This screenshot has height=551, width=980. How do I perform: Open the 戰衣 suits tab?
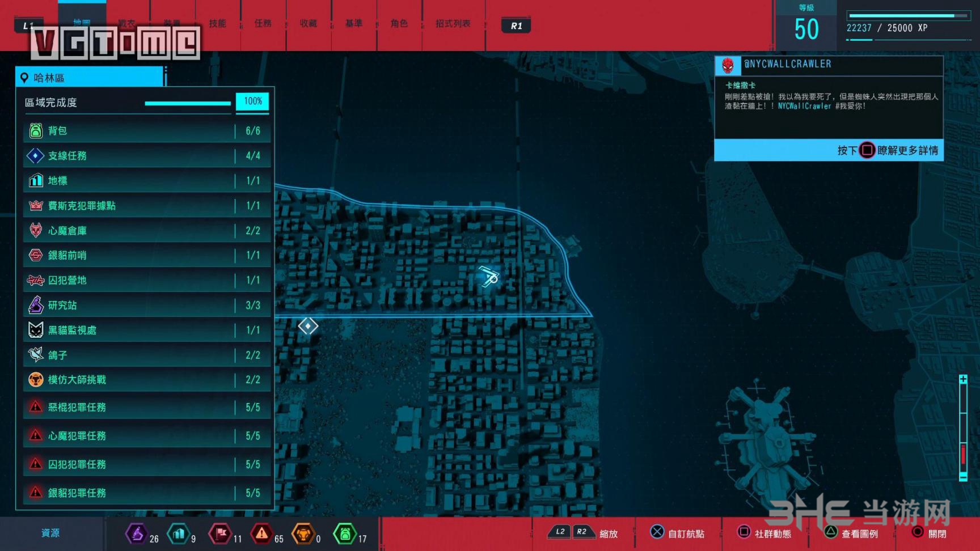point(127,23)
